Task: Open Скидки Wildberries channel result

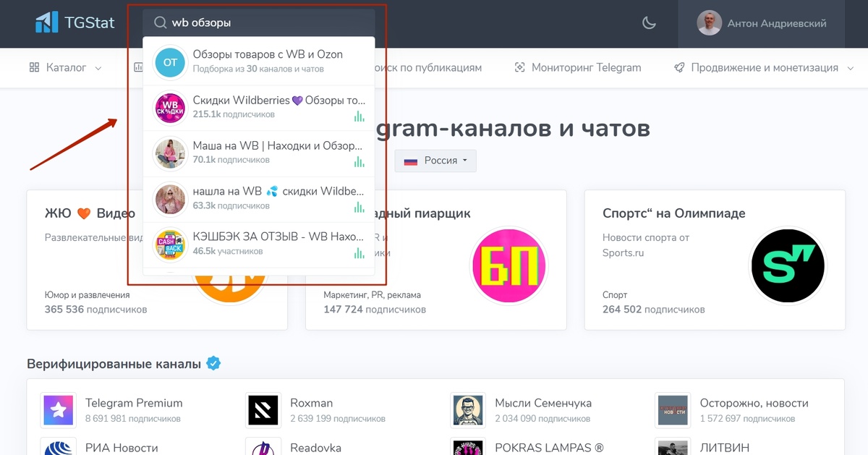Action: (259, 107)
